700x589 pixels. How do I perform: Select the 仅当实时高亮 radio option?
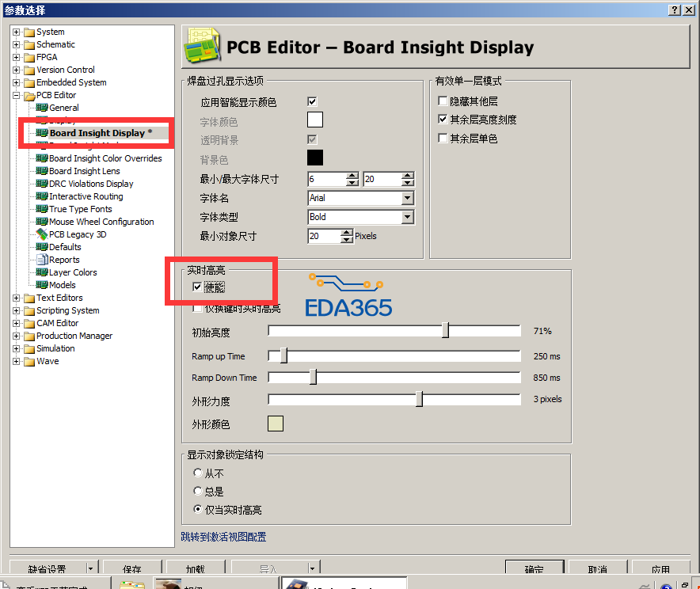(198, 509)
